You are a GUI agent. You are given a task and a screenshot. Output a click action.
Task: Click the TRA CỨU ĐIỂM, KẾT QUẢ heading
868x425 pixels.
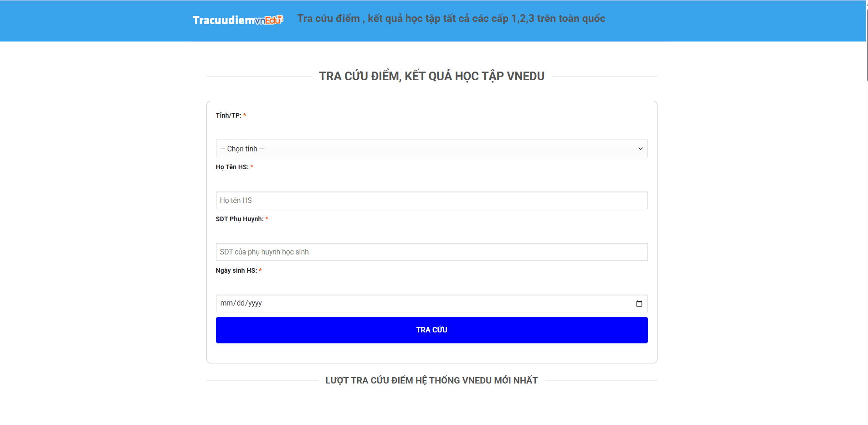point(431,76)
